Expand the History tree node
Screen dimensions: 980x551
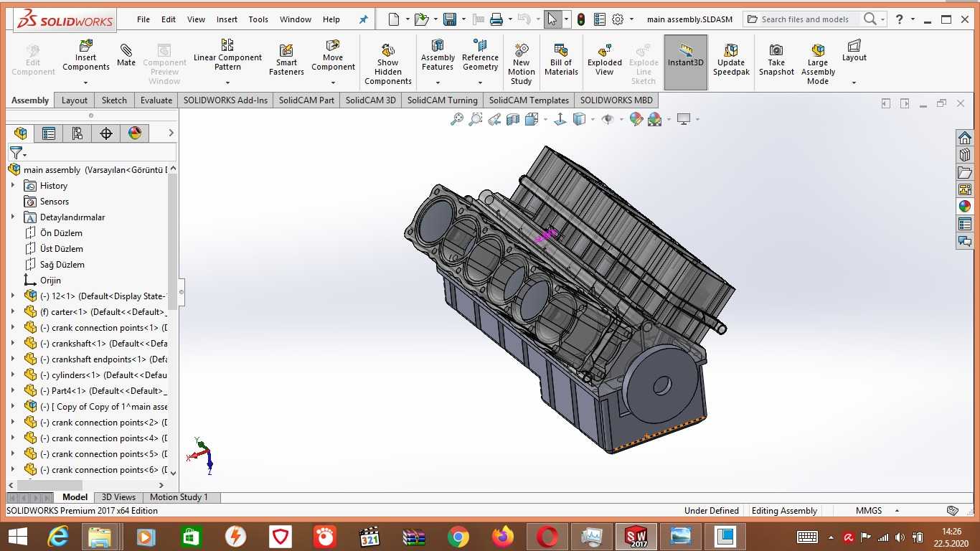[x=12, y=186]
